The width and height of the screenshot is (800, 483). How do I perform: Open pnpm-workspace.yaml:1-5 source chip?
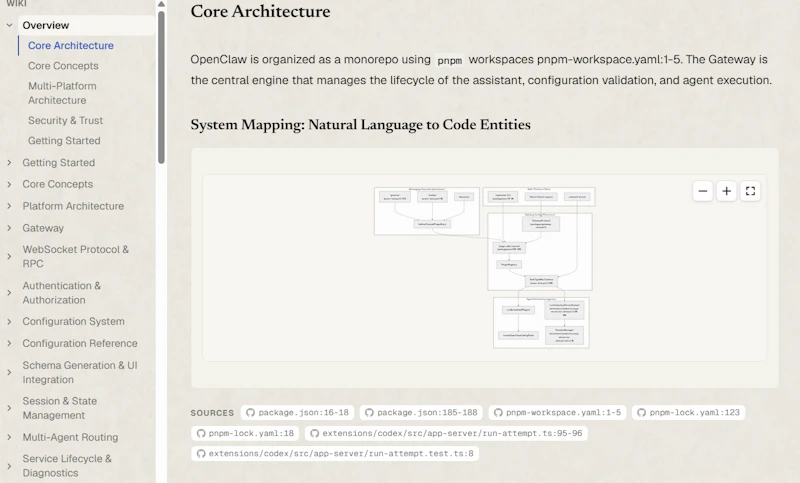pyautogui.click(x=558, y=413)
